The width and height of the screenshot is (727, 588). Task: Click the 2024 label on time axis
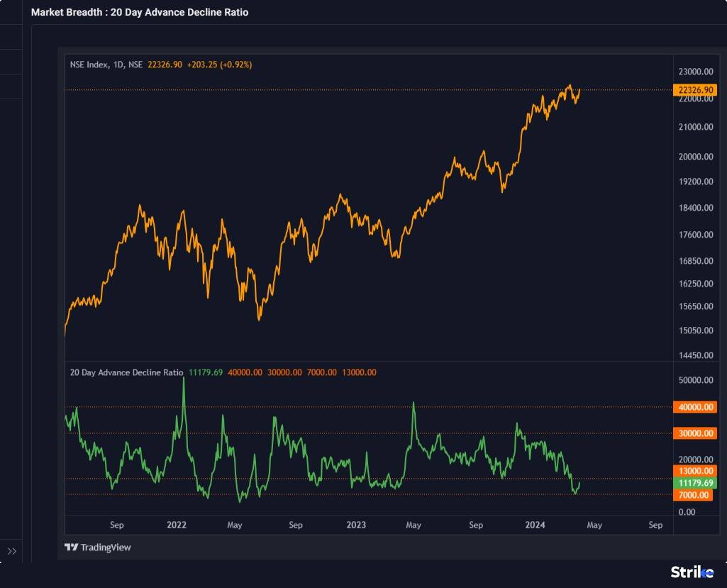535,525
